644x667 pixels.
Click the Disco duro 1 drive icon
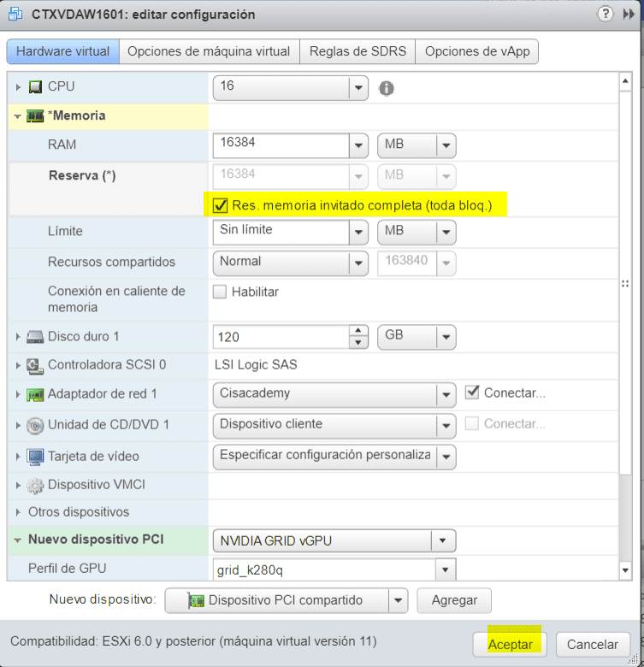(x=35, y=337)
